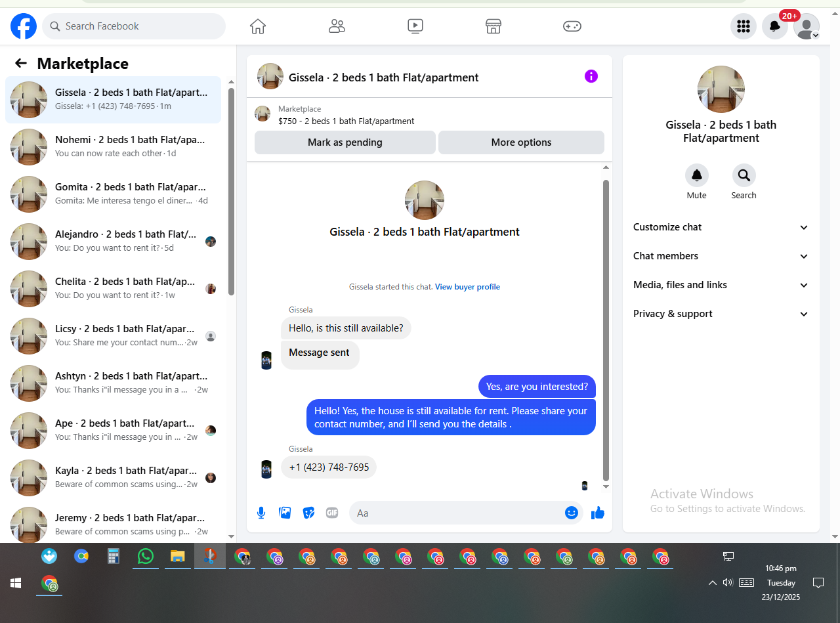This screenshot has width=840, height=623.
Task: Click the 'Hello, is this still available?' message
Action: [x=346, y=328]
